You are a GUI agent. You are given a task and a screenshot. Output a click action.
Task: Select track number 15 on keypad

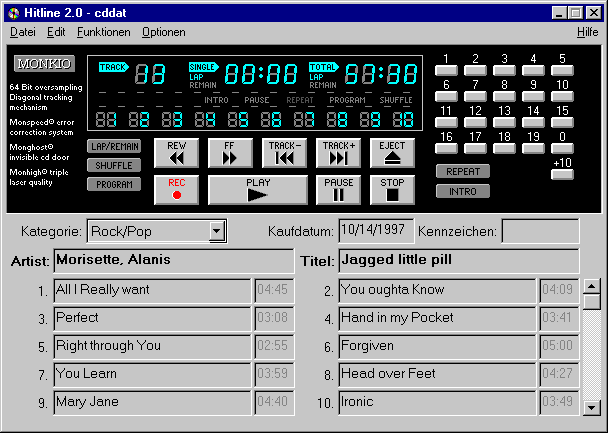tap(562, 122)
